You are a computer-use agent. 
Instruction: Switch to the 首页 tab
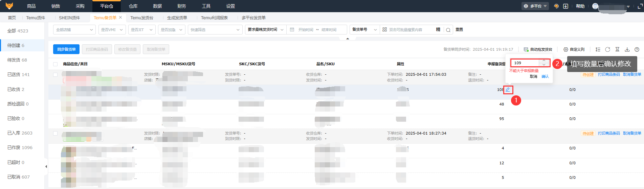(x=12, y=18)
